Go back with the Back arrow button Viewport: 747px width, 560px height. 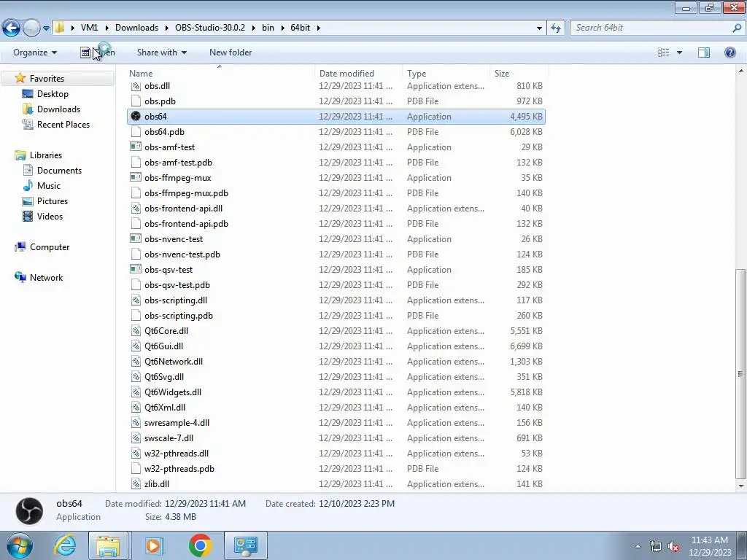click(x=12, y=28)
